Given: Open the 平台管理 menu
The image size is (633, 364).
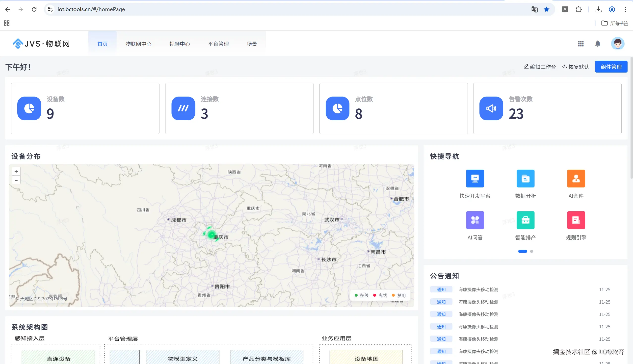Looking at the screenshot, I should click(218, 44).
